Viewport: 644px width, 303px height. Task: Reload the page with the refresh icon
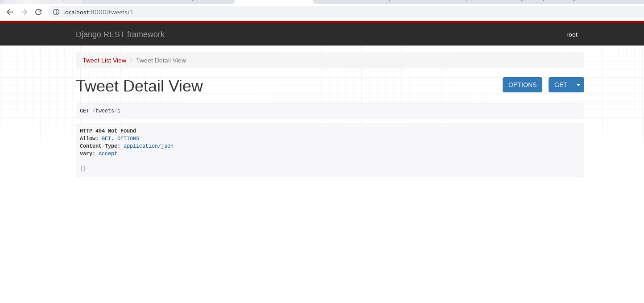[x=38, y=12]
